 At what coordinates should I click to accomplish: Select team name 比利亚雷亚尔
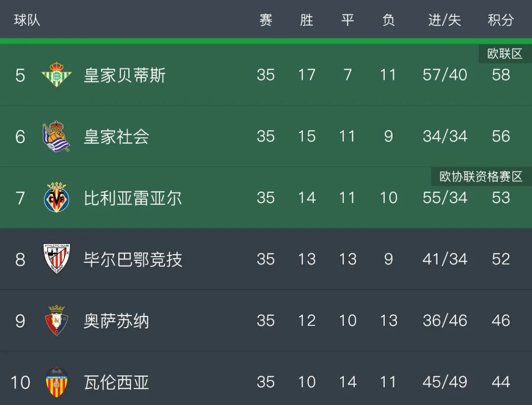133,198
